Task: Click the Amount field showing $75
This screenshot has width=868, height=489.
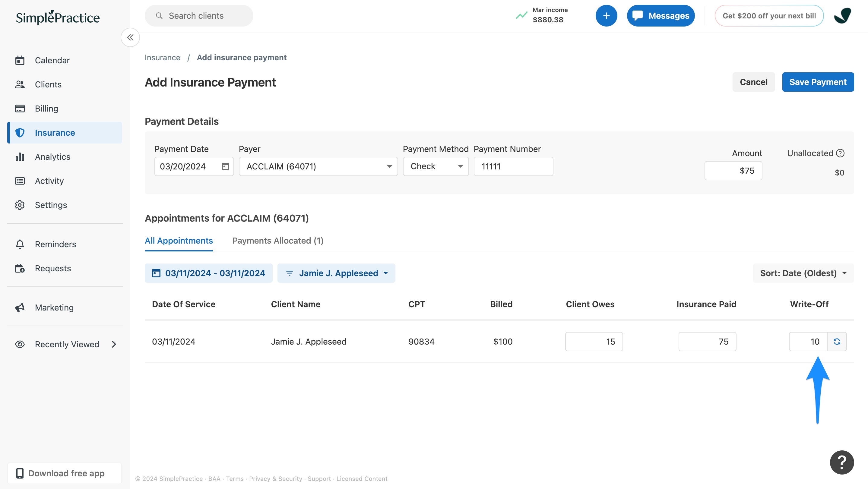Action: (733, 171)
